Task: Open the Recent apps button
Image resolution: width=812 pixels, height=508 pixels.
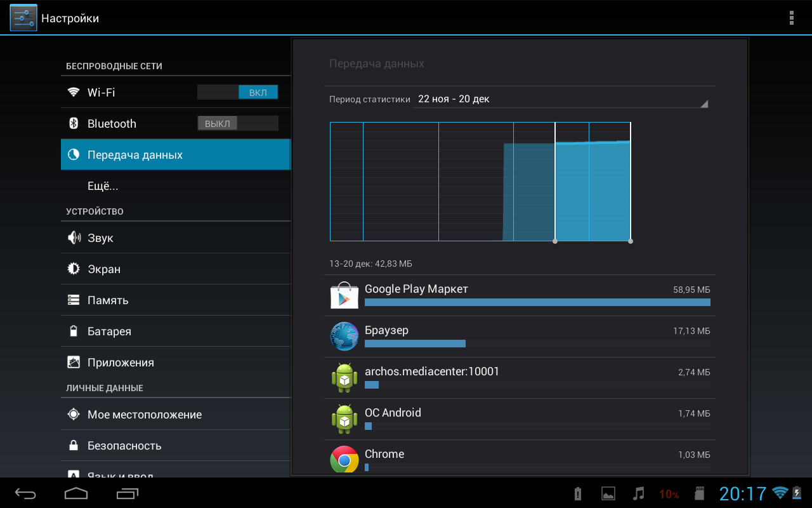Action: [128, 493]
